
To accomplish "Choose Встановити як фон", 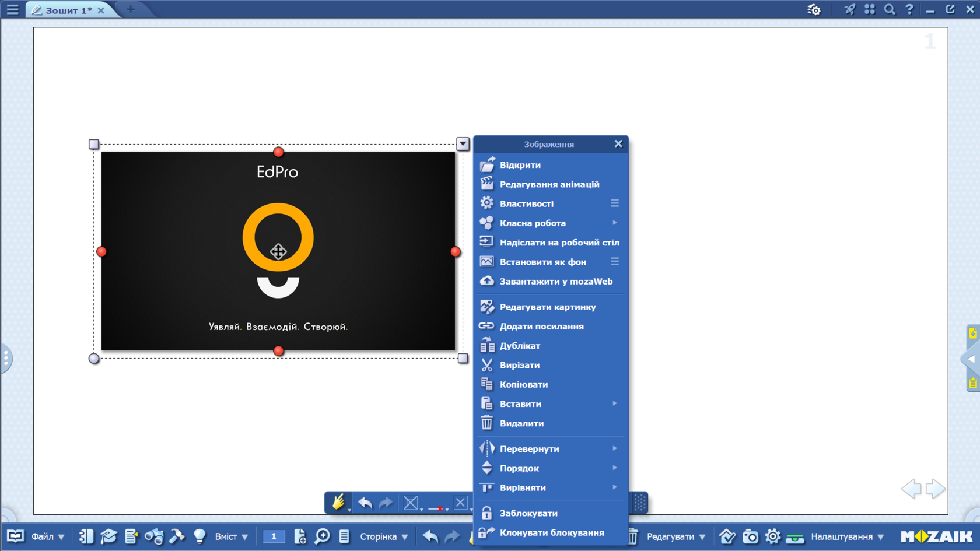I will click(x=542, y=262).
